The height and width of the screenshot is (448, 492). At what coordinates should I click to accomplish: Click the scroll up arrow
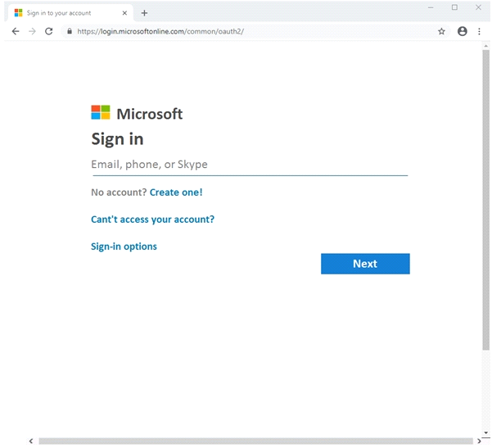[485, 46]
